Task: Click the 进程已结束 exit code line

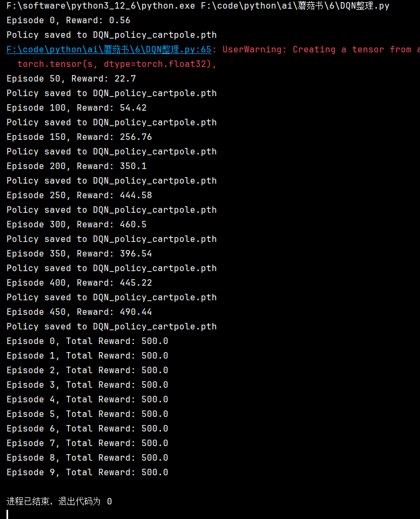Action: (x=59, y=502)
